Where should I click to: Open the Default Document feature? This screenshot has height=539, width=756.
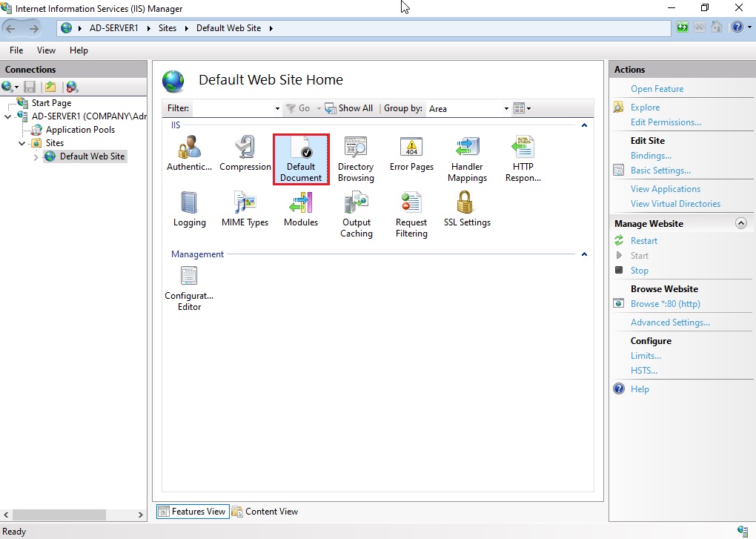(301, 158)
